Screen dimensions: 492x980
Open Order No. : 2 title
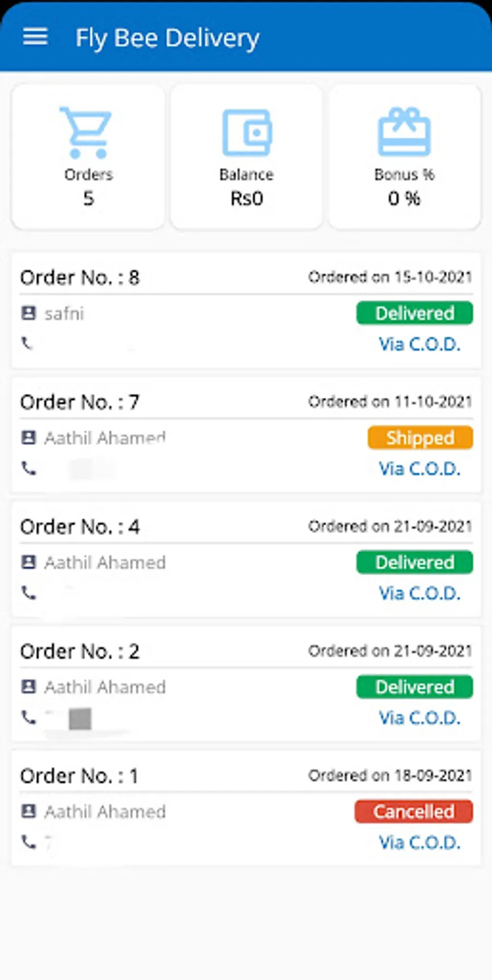tap(80, 652)
